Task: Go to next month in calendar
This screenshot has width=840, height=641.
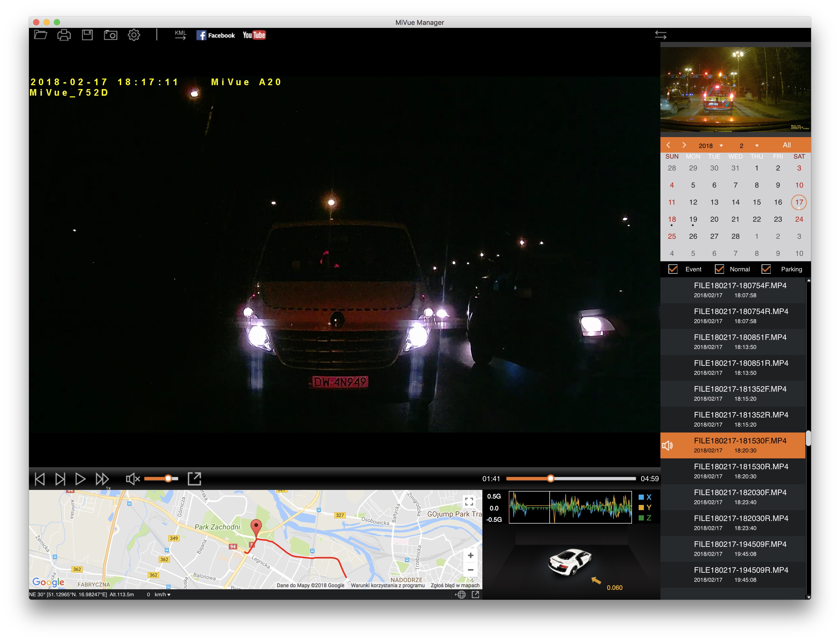Action: tap(684, 145)
